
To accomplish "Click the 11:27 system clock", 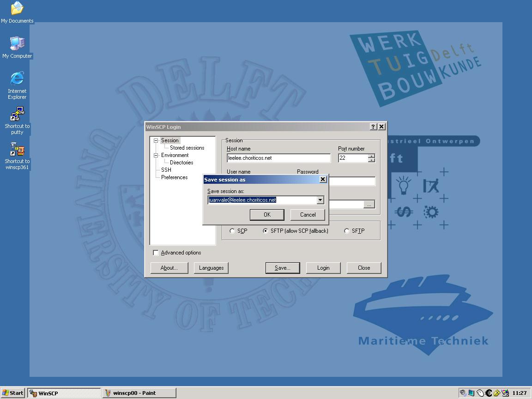I will 519,393.
